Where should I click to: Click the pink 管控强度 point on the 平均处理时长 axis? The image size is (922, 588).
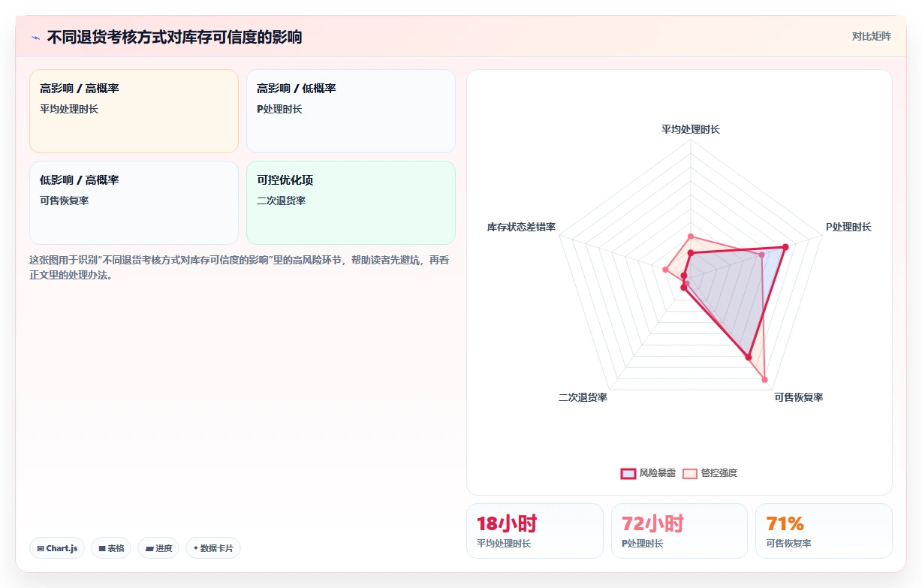click(x=691, y=237)
